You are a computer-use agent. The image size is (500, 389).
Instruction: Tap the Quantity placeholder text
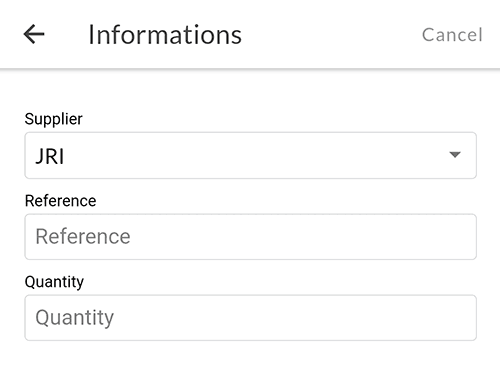click(x=75, y=318)
